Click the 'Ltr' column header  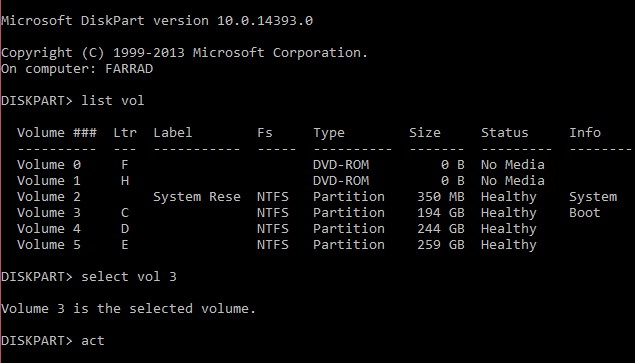click(125, 133)
